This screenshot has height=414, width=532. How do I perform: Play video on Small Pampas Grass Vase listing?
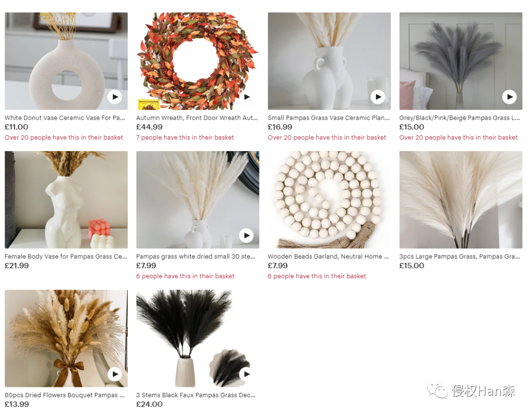[378, 97]
